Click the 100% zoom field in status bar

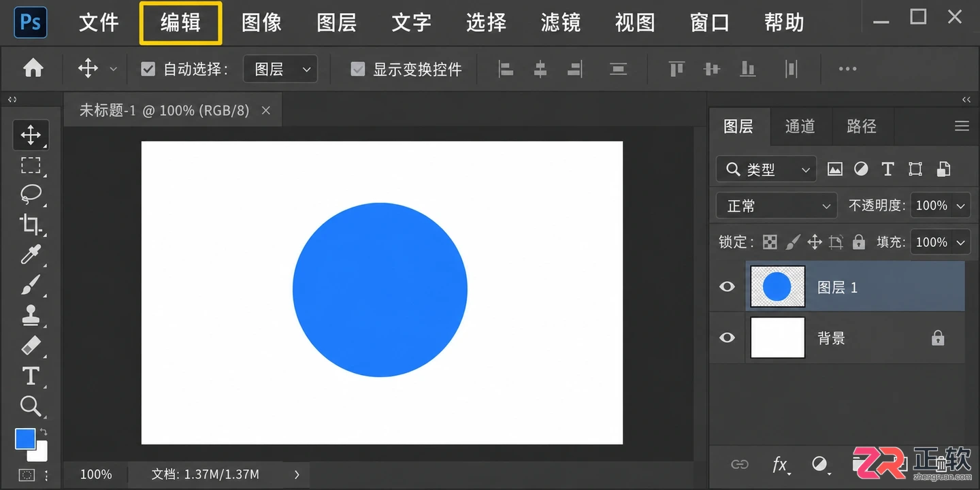click(x=96, y=474)
